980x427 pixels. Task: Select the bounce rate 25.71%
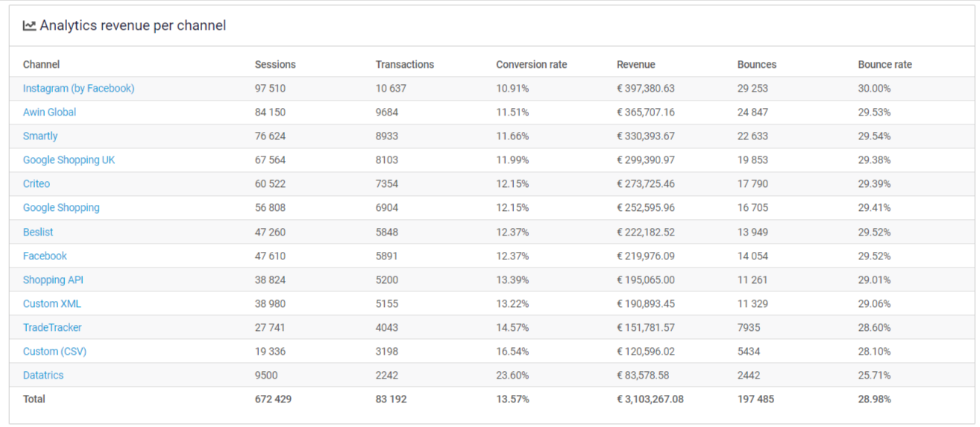tap(874, 375)
